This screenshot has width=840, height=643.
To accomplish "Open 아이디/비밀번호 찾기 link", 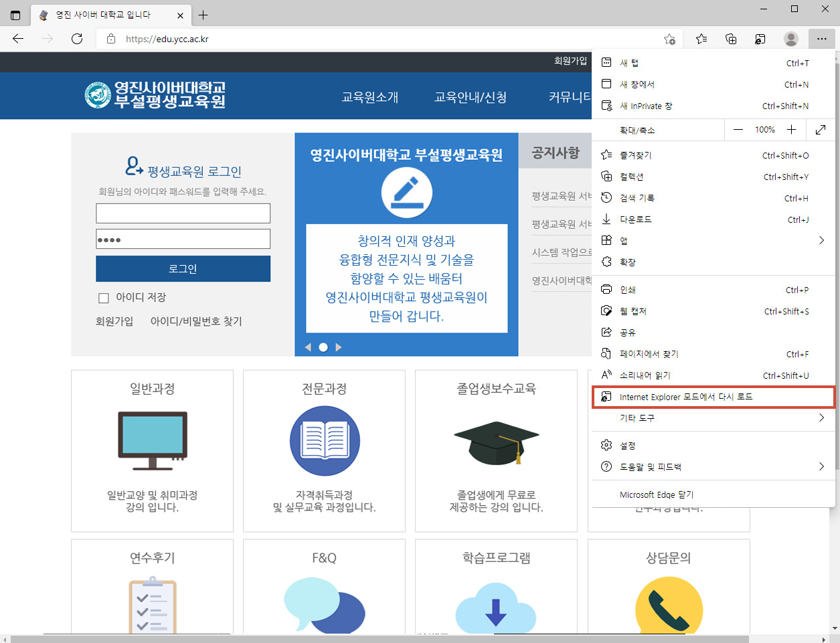I will [x=196, y=321].
